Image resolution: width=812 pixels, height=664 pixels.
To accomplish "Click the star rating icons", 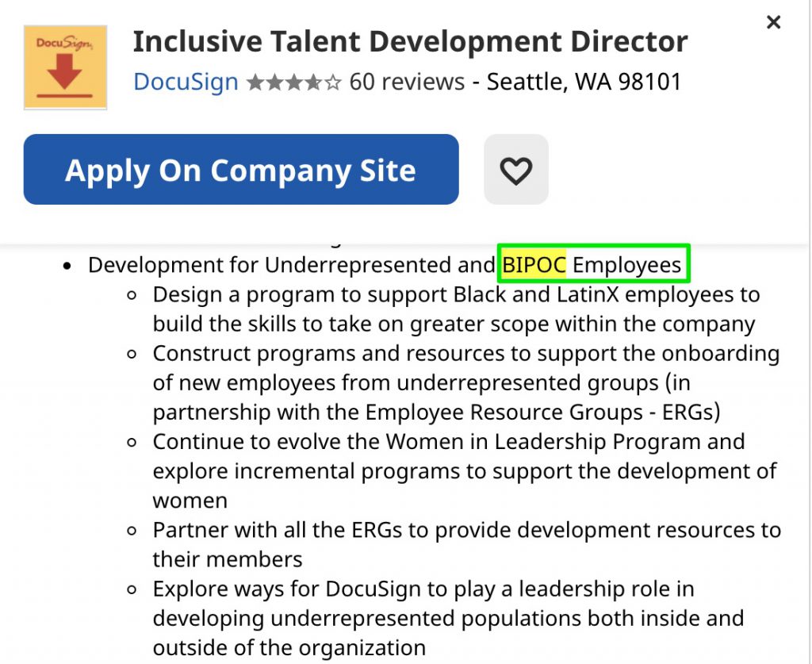I will click(x=293, y=82).
